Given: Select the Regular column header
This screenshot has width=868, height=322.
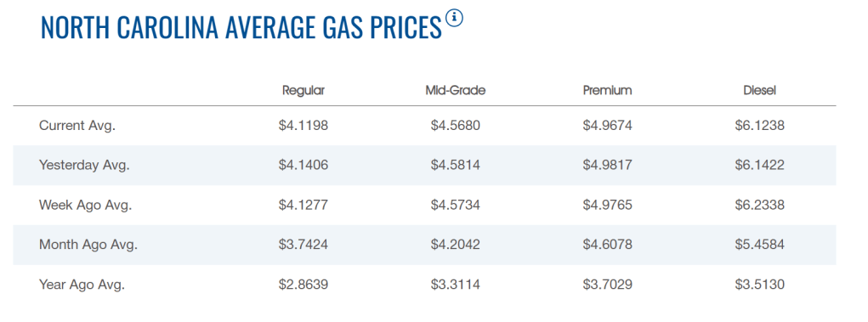Looking at the screenshot, I should [x=304, y=91].
